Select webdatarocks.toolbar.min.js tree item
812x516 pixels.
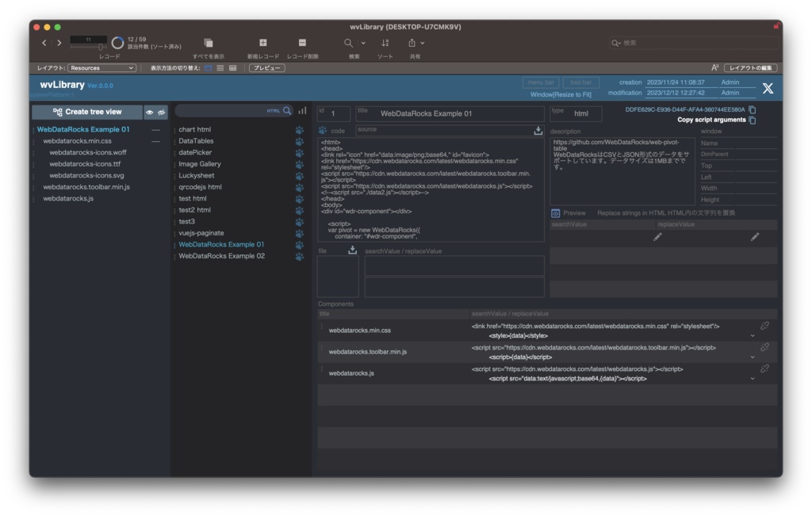[x=86, y=187]
